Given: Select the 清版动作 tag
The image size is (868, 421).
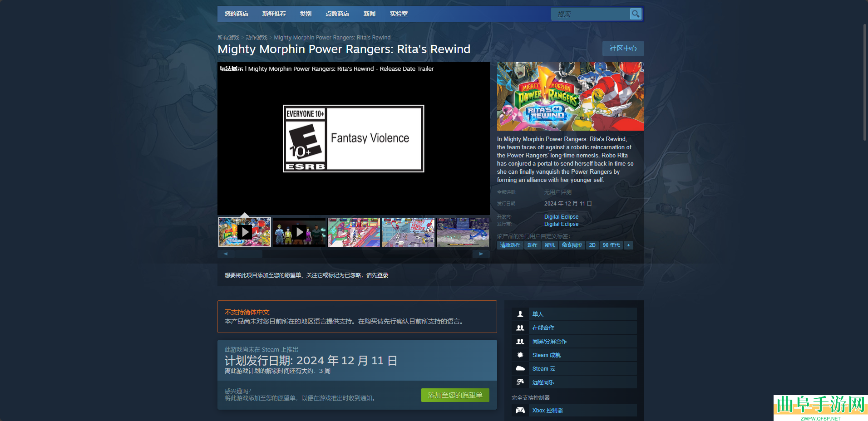Looking at the screenshot, I should tap(510, 245).
